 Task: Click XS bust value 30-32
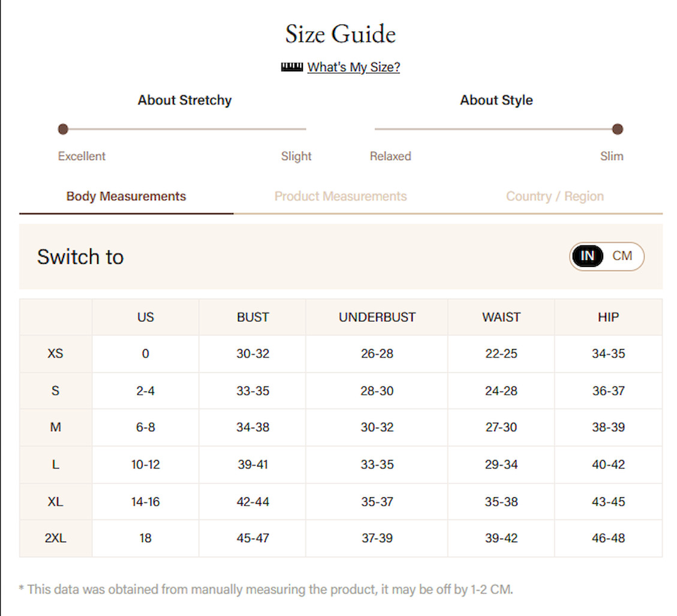(x=252, y=353)
